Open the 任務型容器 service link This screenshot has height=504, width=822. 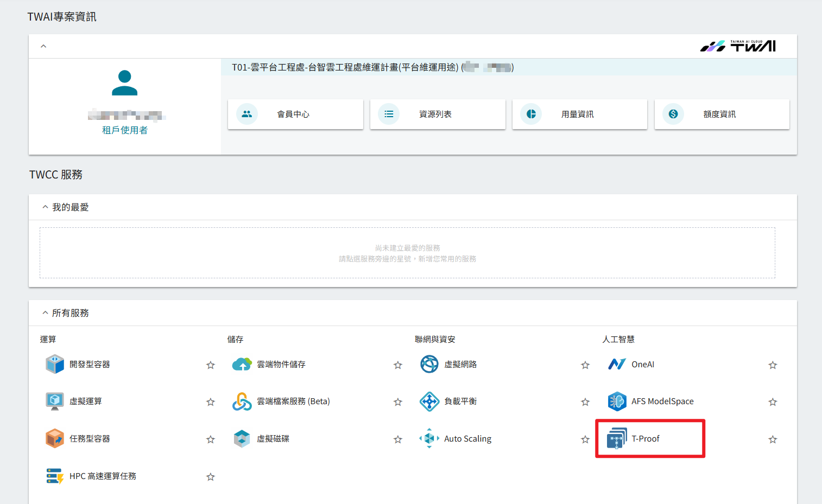90,438
